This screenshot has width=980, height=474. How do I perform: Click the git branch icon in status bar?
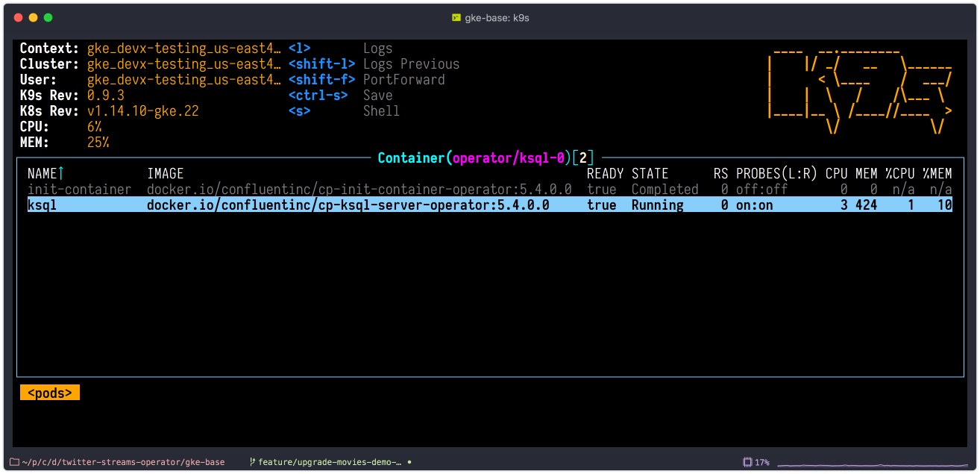[x=253, y=462]
